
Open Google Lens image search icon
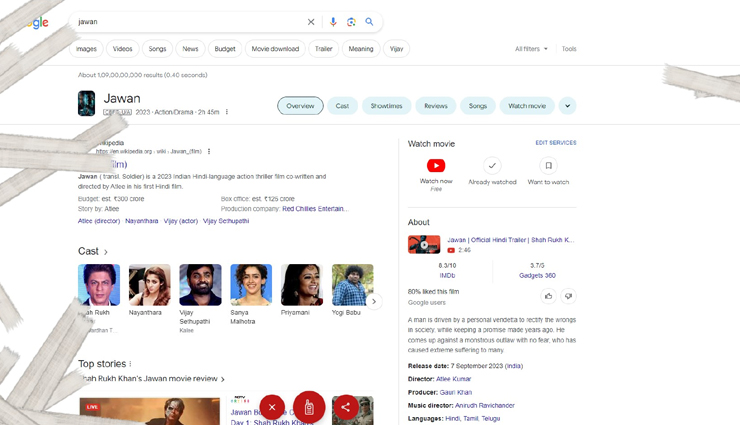pos(351,22)
